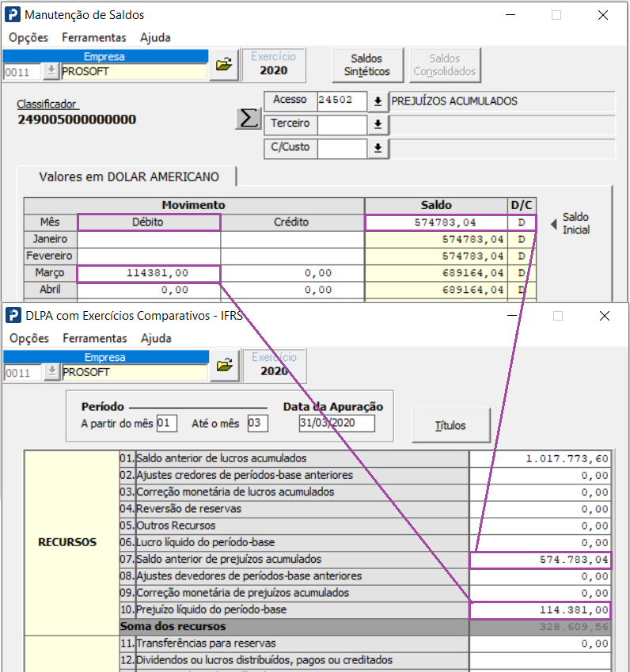630x672 pixels.
Task: Focus PROSOFT name field in DLPA window
Action: coord(135,373)
